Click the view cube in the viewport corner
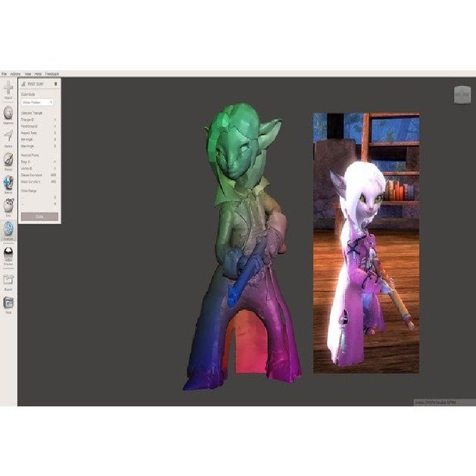Viewport: 476px width, 476px height. coord(462,94)
